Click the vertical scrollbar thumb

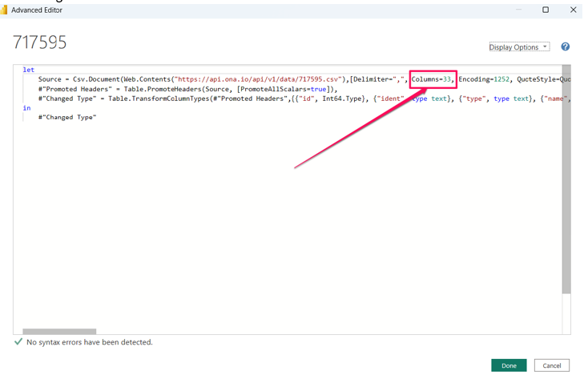point(566,179)
